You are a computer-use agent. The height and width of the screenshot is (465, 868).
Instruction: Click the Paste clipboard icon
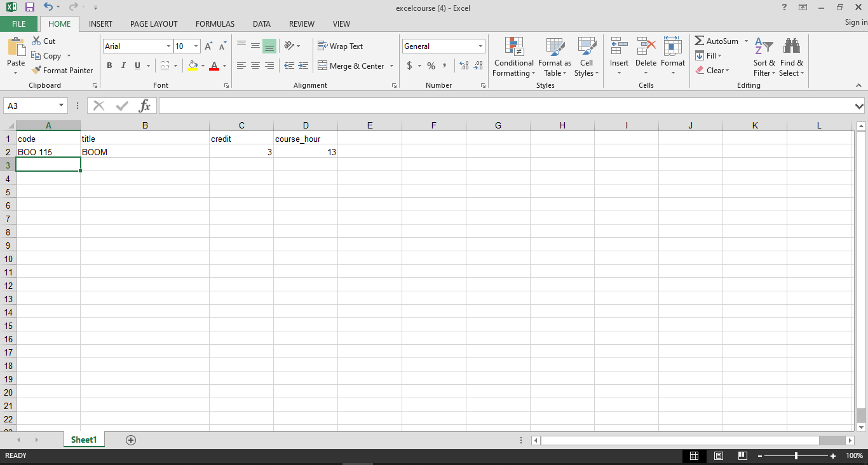[16, 48]
